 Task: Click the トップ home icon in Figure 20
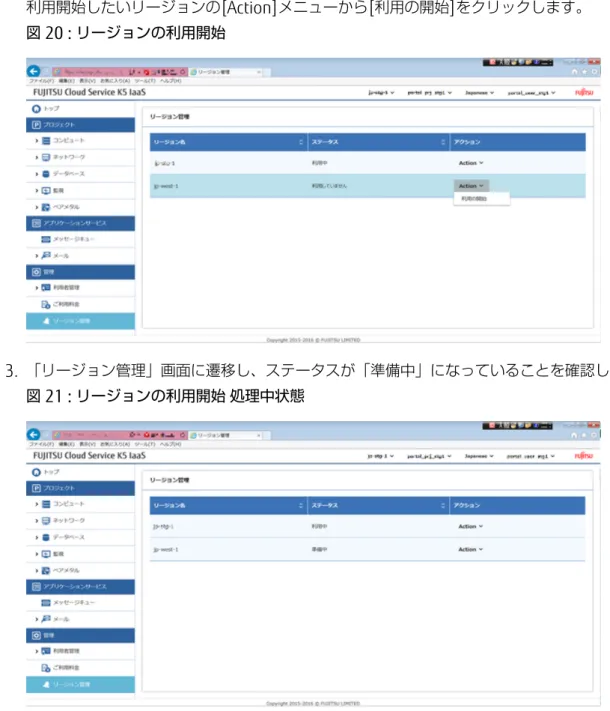click(36, 109)
